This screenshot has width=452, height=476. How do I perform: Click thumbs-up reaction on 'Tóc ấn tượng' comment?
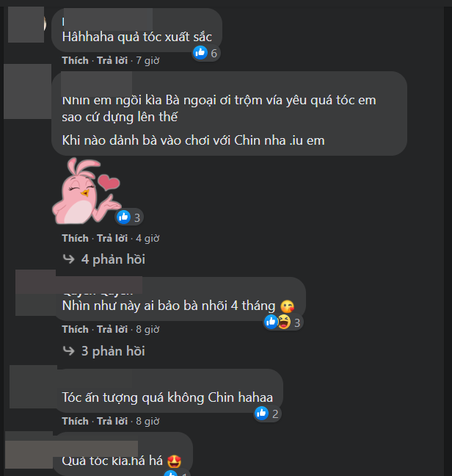click(261, 414)
